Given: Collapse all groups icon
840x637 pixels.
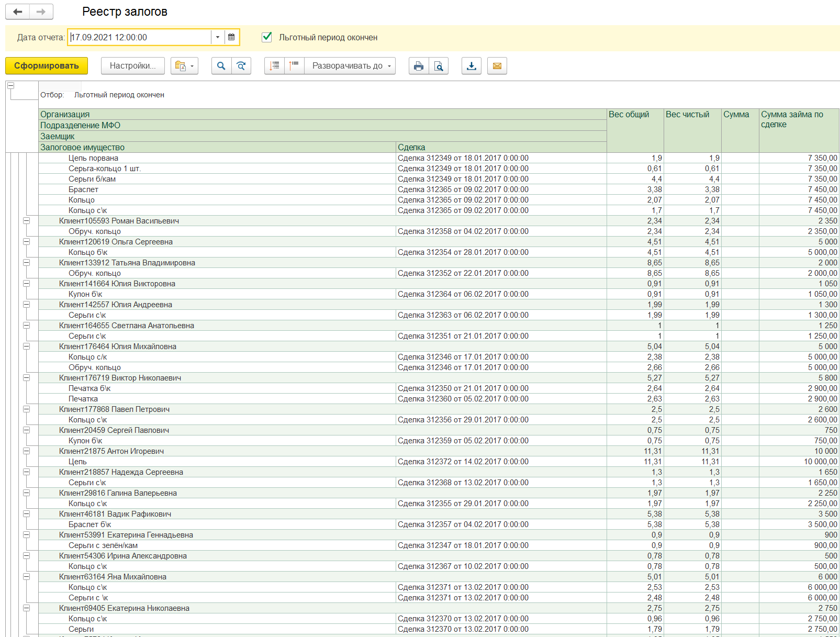Looking at the screenshot, I should point(294,66).
